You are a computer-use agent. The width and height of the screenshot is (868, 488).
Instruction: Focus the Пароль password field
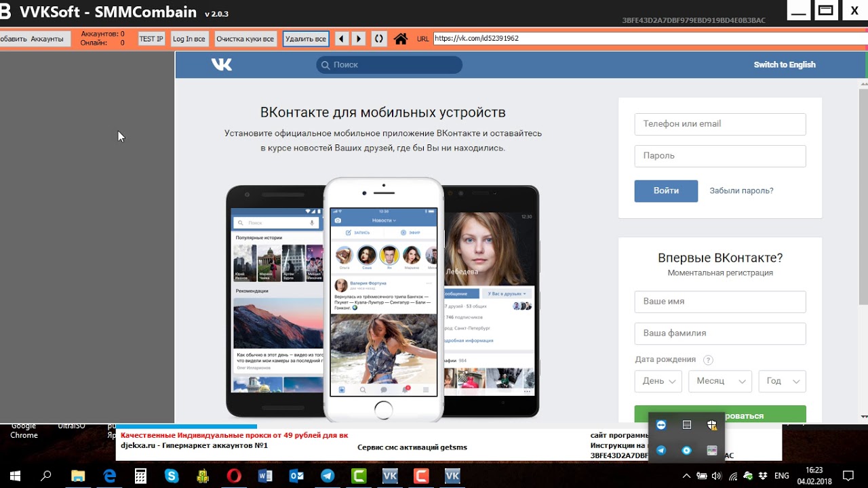click(x=720, y=156)
